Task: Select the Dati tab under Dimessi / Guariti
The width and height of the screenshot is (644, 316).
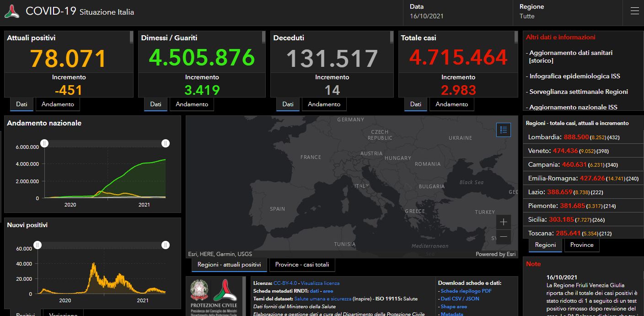Action: 155,104
